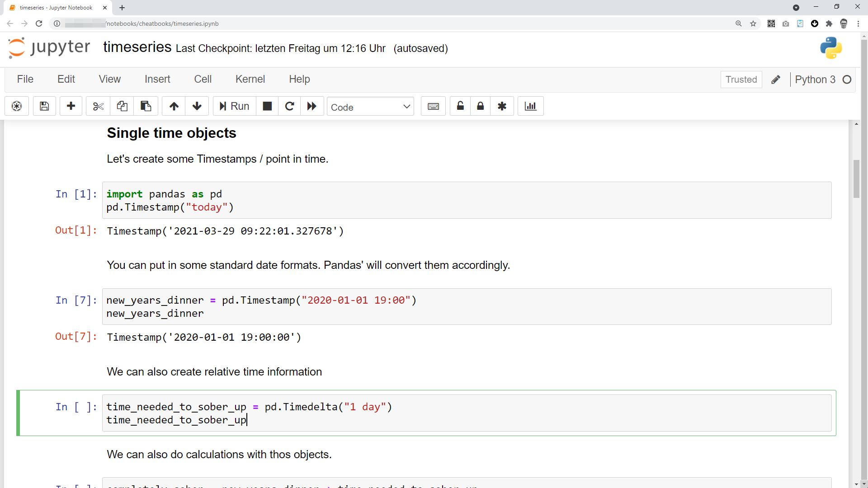
Task: Click the Insert chart icon
Action: tap(530, 106)
